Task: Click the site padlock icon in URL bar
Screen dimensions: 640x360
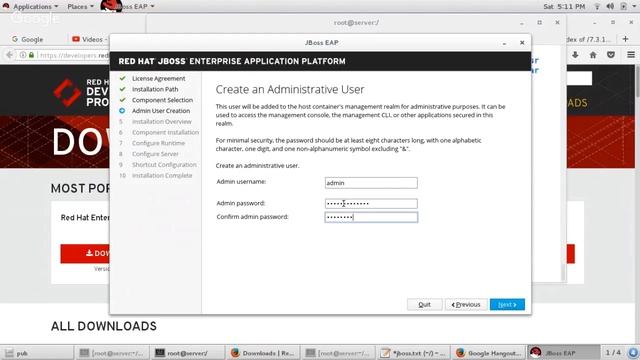Action: [x=31, y=55]
